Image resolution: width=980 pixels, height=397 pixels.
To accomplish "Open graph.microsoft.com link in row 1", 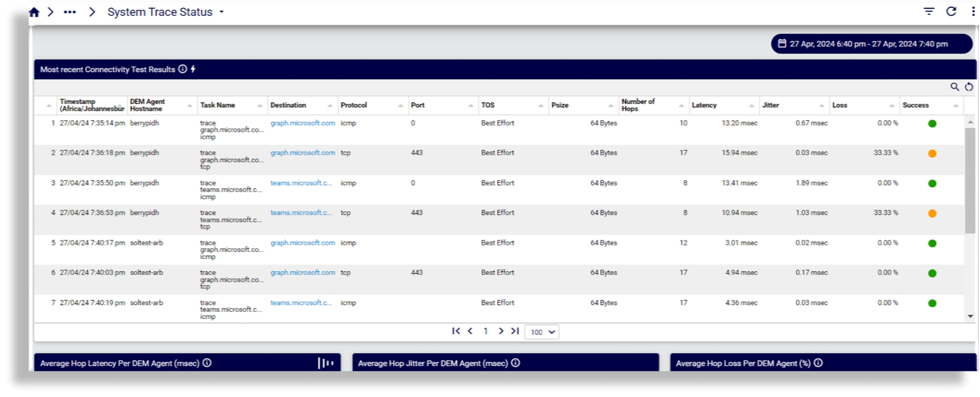I will click(302, 123).
